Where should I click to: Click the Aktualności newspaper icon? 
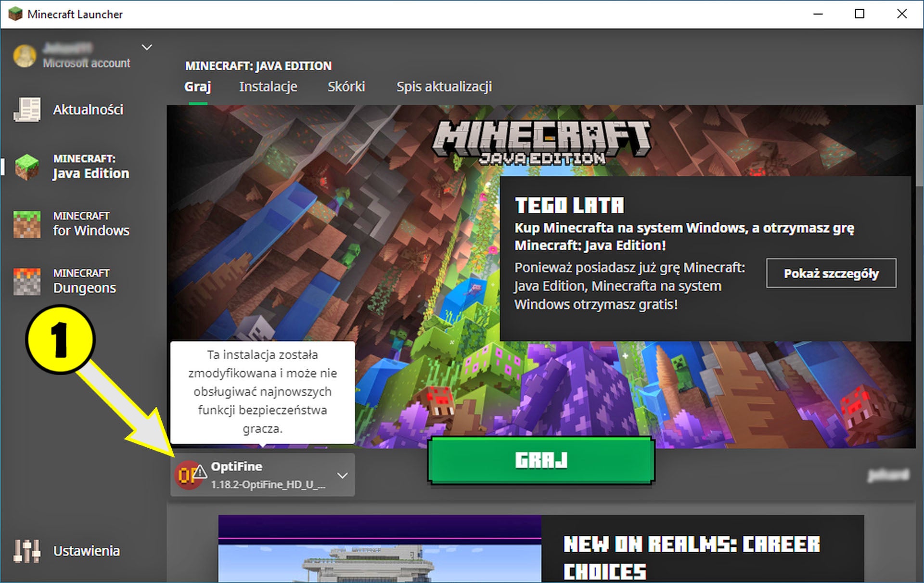point(27,109)
